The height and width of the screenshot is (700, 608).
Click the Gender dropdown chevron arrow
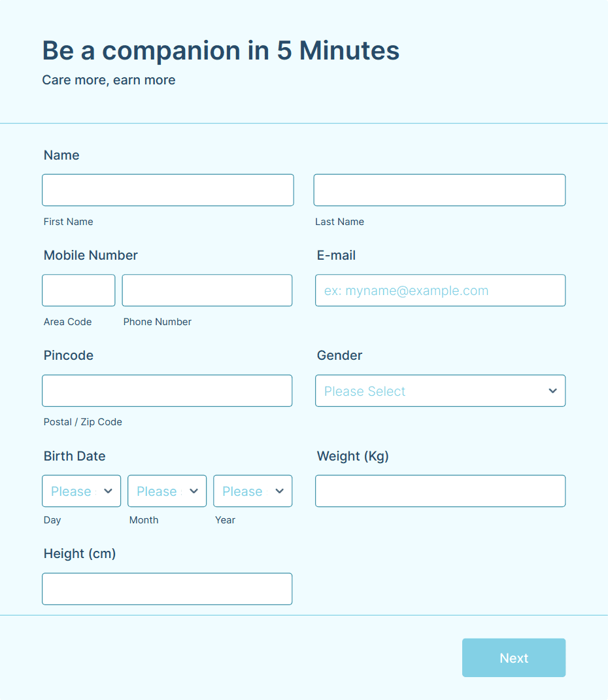(552, 391)
